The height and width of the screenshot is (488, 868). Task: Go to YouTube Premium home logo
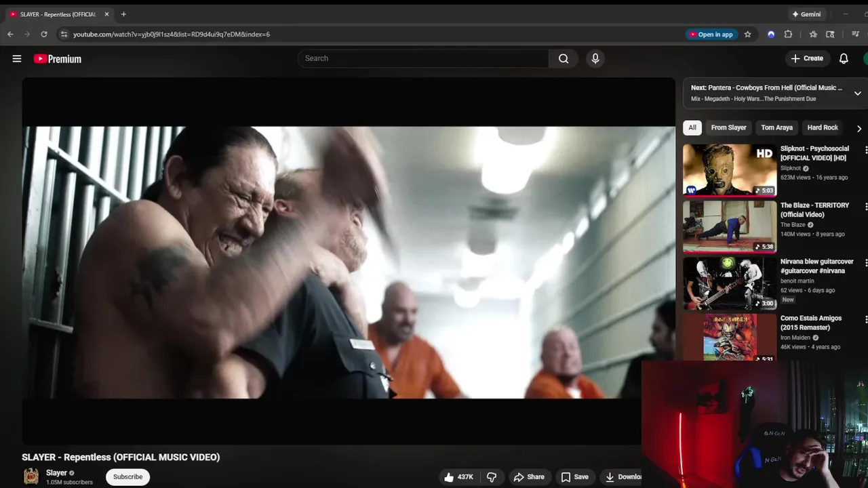58,59
